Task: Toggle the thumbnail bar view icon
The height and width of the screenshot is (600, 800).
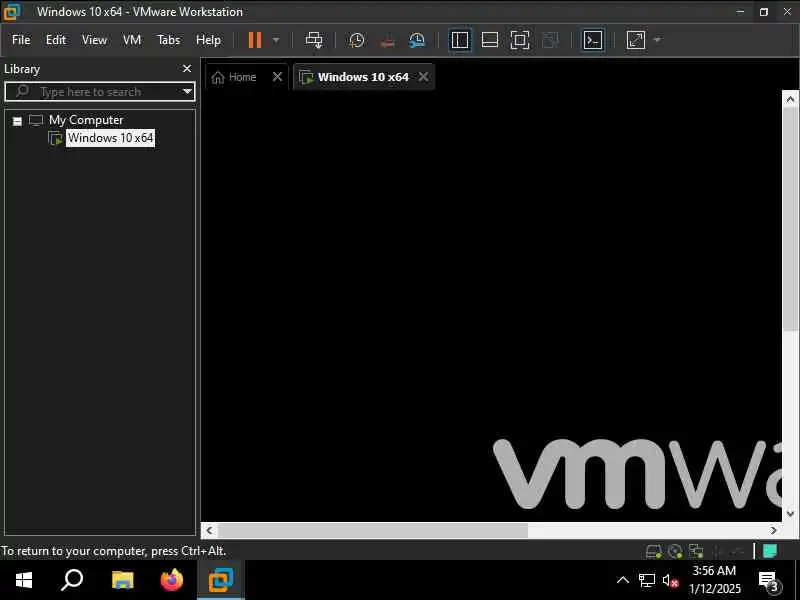Action: (490, 40)
